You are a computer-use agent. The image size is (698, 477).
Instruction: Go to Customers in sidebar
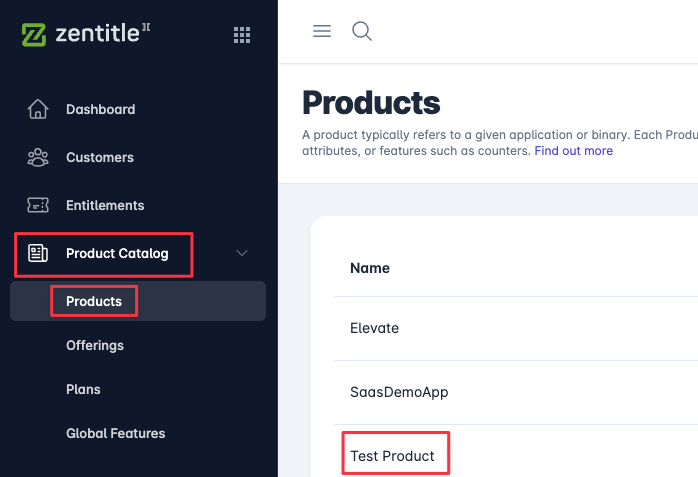pos(100,158)
